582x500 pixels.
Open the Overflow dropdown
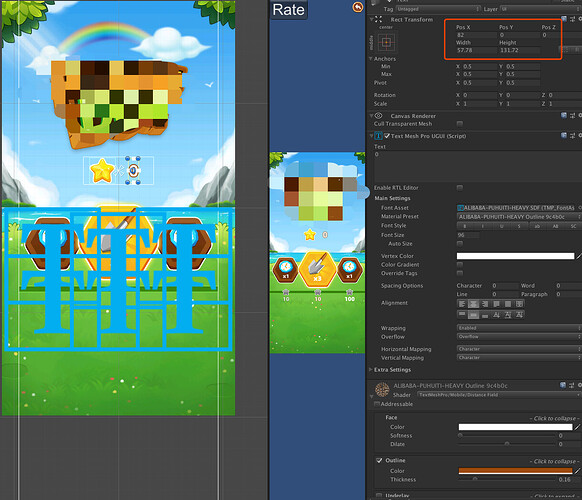click(519, 337)
